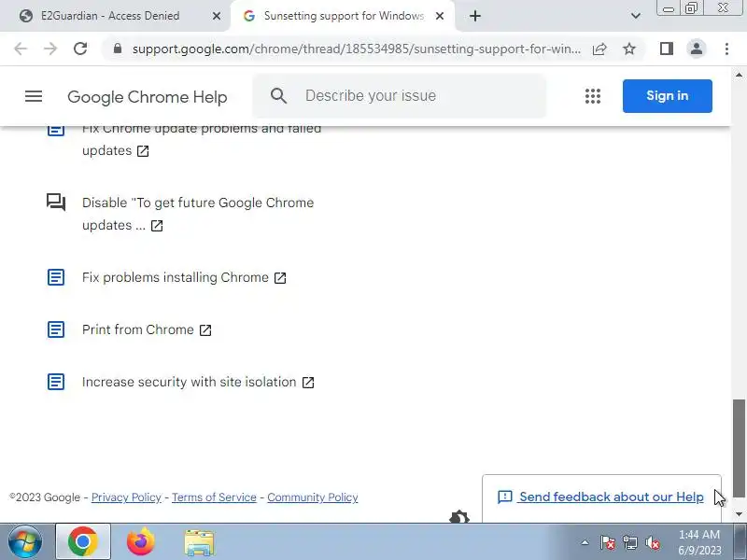Click the search magnifier icon
747x560 pixels.
coord(278,96)
